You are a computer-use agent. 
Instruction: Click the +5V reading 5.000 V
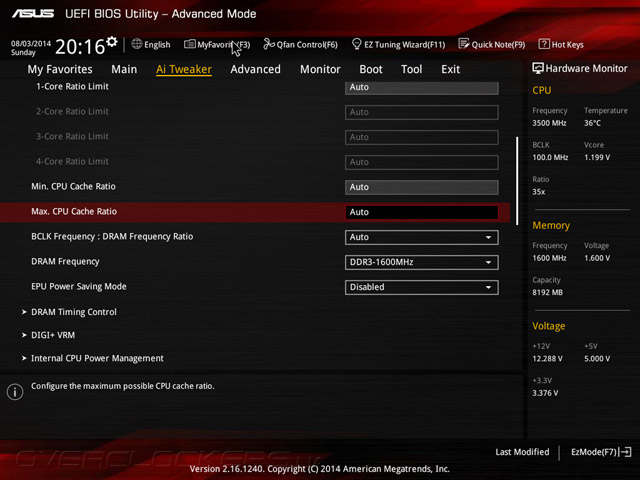pos(597,359)
